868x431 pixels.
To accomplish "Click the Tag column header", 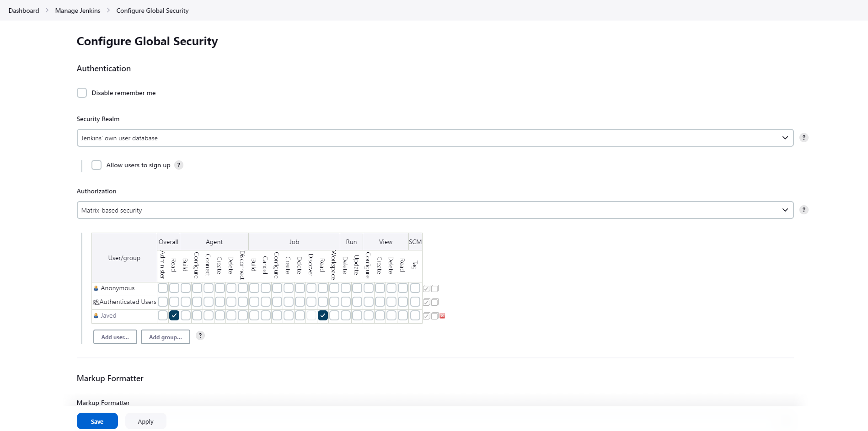I will (415, 265).
